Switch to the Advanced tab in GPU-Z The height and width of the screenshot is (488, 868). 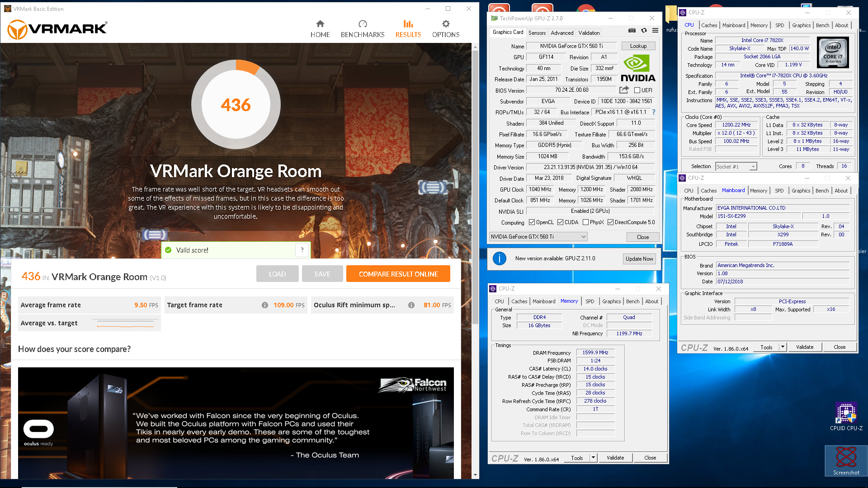[562, 33]
